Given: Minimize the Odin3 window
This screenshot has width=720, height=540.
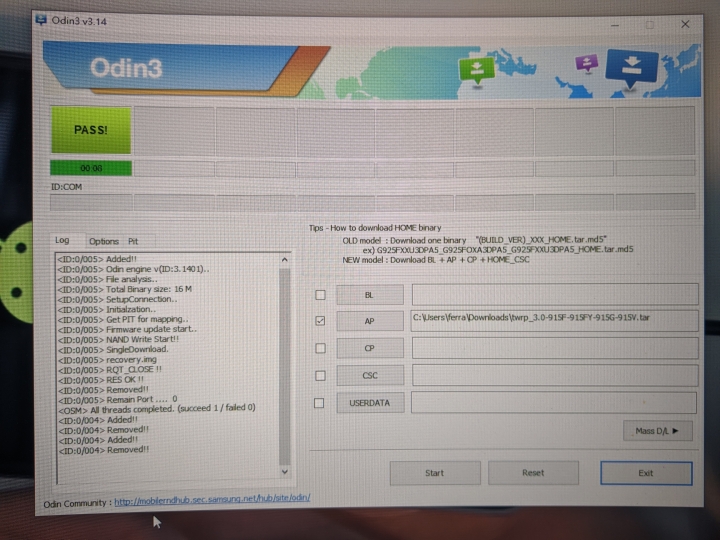Looking at the screenshot, I should click(x=615, y=25).
